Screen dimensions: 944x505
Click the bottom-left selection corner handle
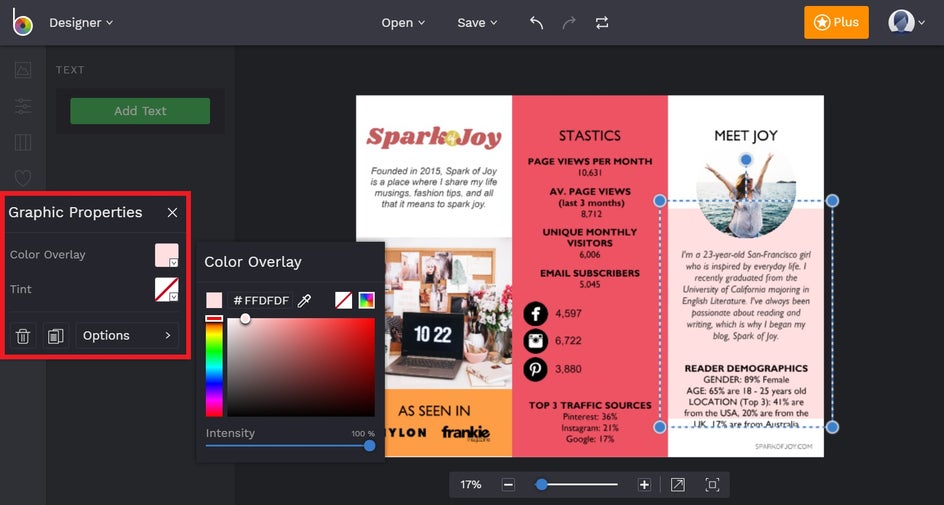click(x=660, y=427)
